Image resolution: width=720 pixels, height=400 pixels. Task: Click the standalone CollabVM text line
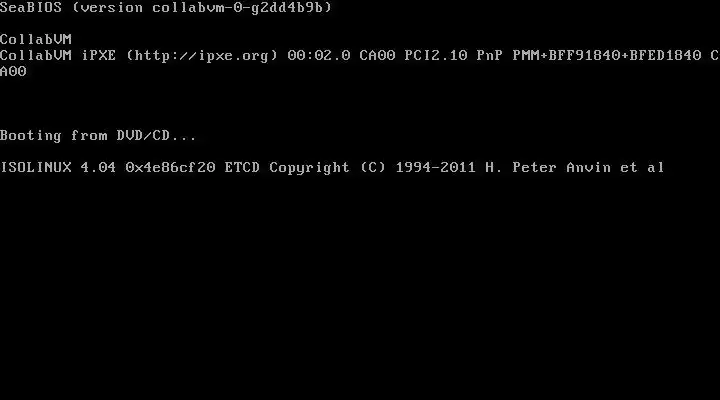(36, 39)
